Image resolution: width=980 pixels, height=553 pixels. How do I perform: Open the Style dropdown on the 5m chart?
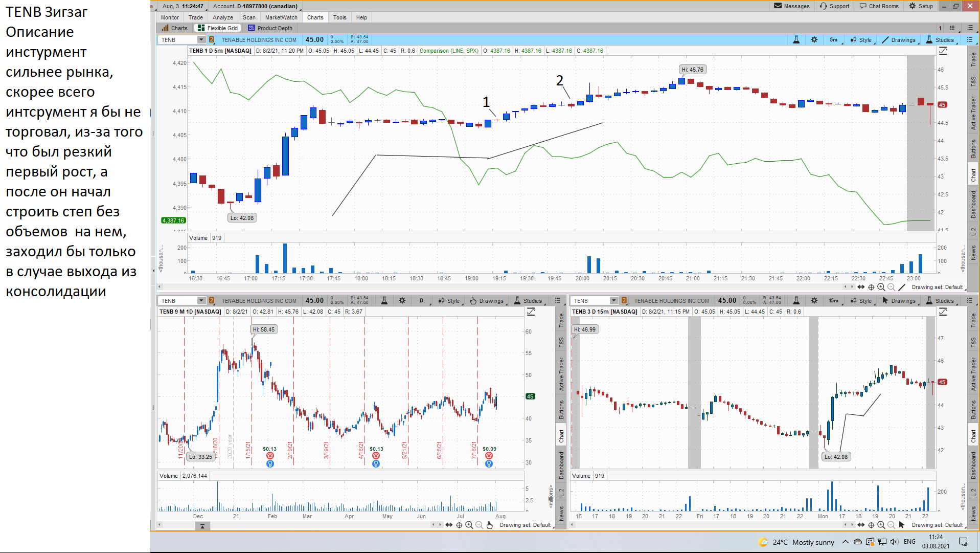[861, 40]
